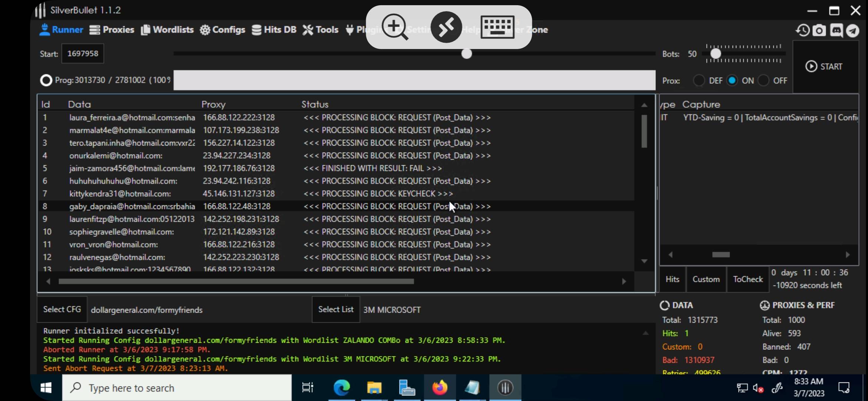Click the Select CFG button
This screenshot has width=868, height=401.
(62, 309)
